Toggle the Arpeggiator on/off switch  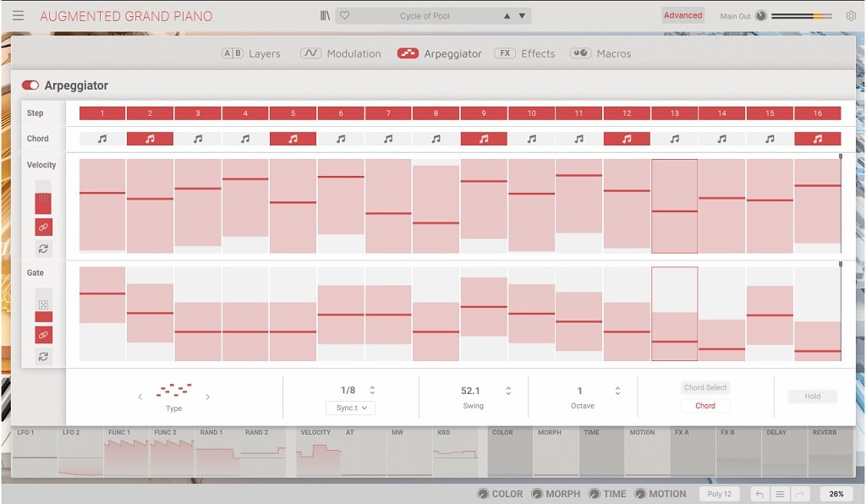coord(30,85)
